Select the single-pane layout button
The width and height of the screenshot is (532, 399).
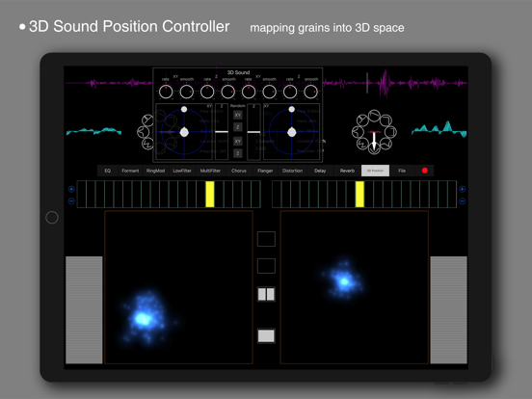pos(266,336)
